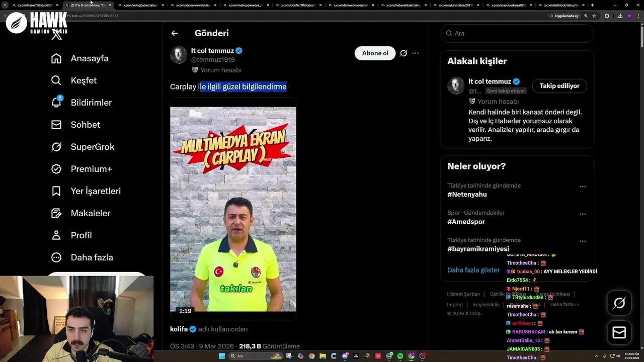
Task: Click the article icon beside Makaleler
Action: pos(56,213)
